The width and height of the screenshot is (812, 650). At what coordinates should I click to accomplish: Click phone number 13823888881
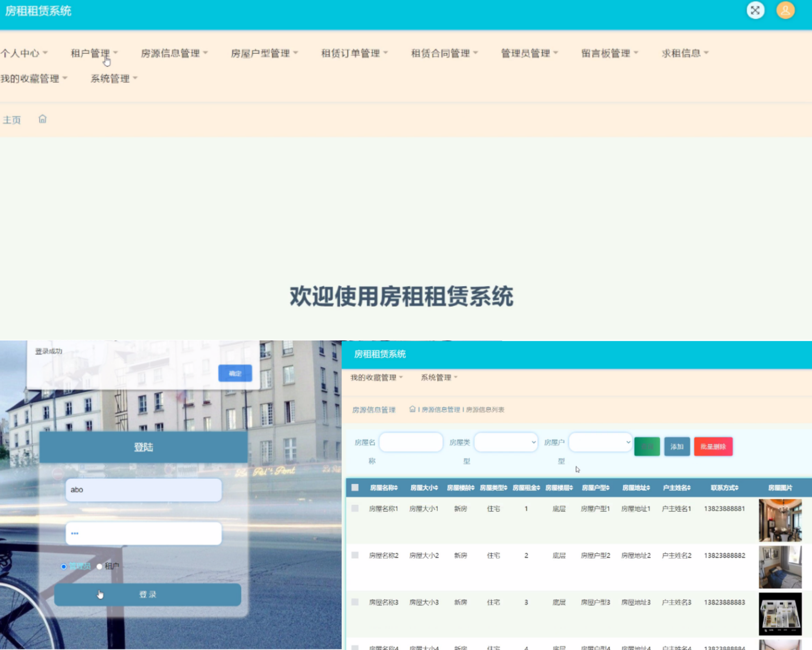(725, 509)
